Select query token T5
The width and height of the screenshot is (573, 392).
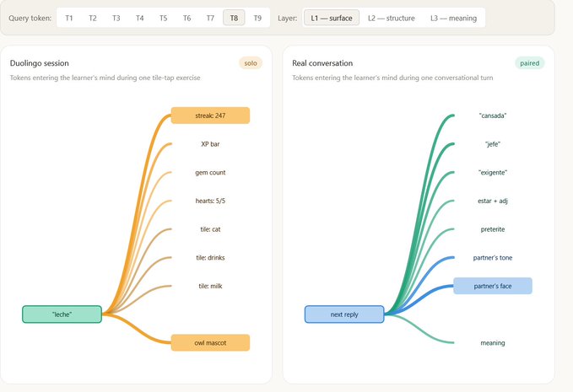click(x=164, y=18)
